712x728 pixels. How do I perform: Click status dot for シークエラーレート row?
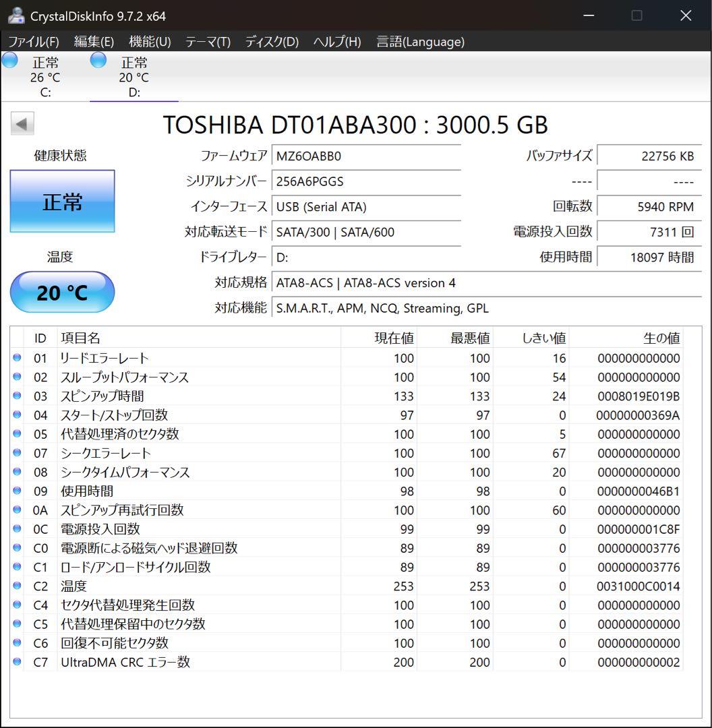click(x=17, y=453)
